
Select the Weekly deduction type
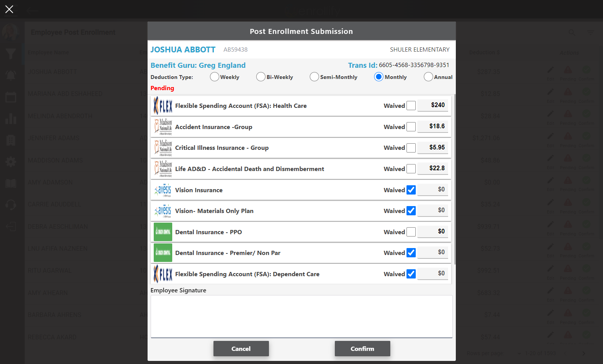tap(215, 77)
